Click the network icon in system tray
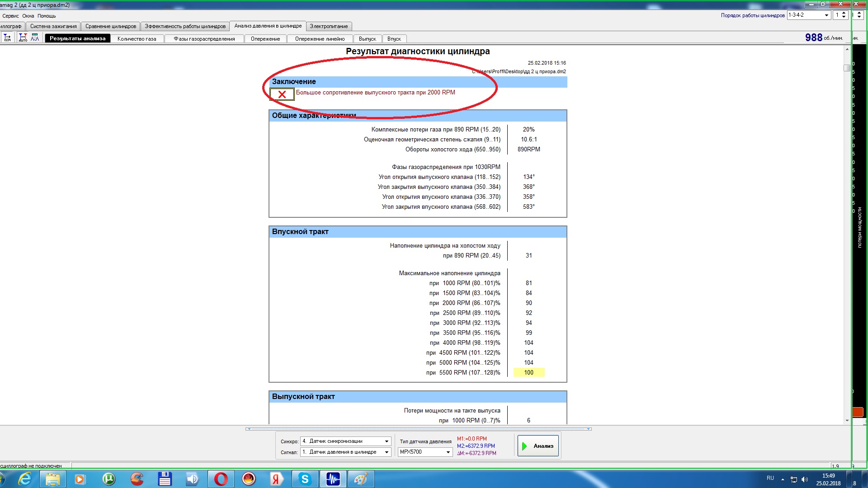Viewport: 868px width, 488px height. [x=794, y=479]
